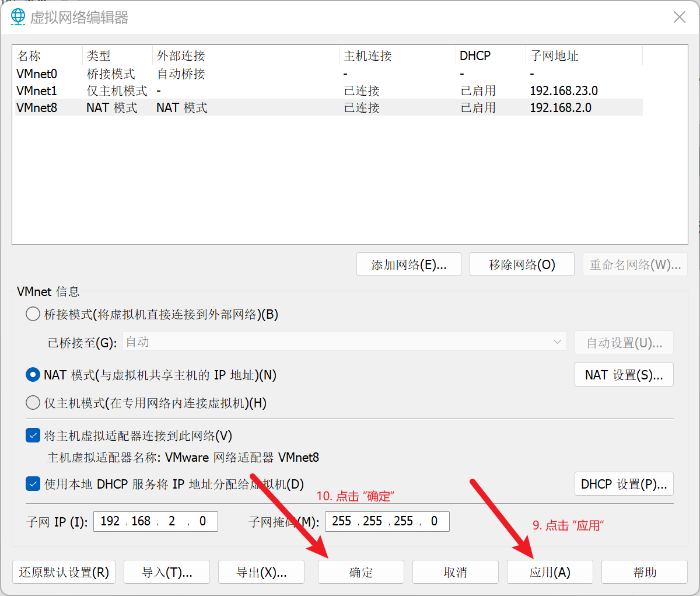Click third octet 2 of 子网 IP
The width and height of the screenshot is (700, 596).
(x=172, y=521)
